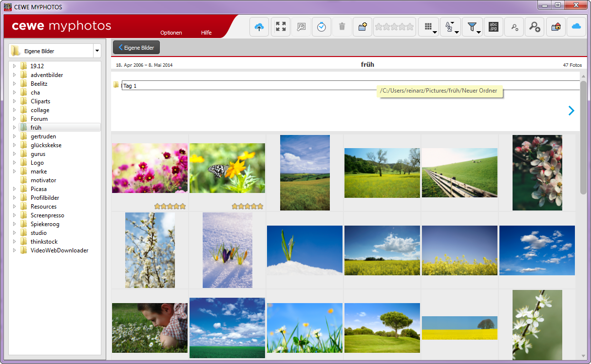Open the Hilfe menu
Viewport: 591px width, 364px height.
pos(206,33)
